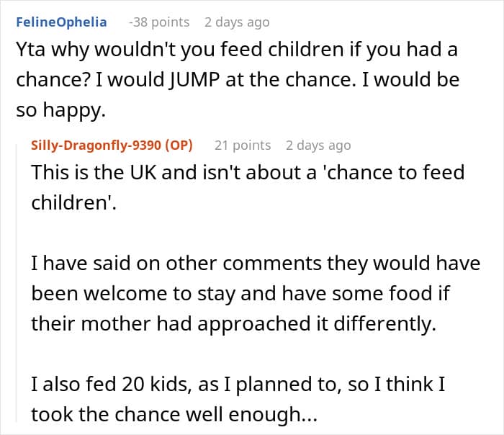Click the OP reply's "2 days ago" timestamp

click(x=318, y=145)
